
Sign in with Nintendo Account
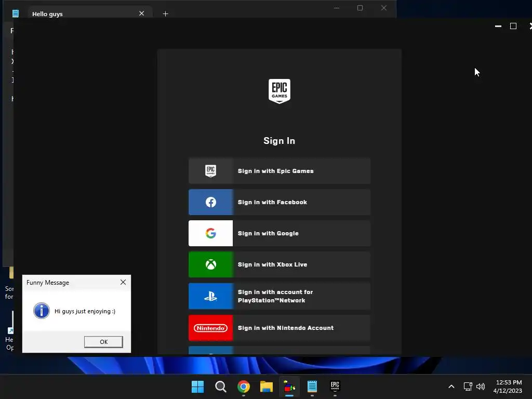pos(279,328)
